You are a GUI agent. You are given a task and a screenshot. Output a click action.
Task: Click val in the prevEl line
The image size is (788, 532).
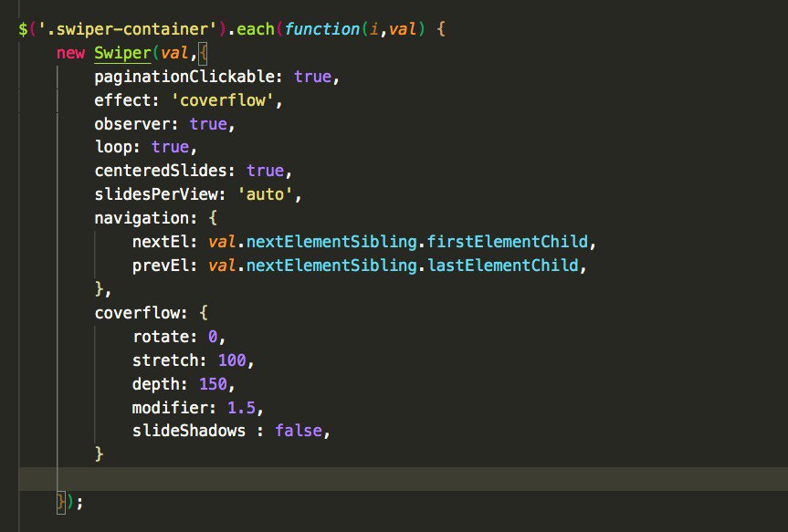(x=222, y=266)
